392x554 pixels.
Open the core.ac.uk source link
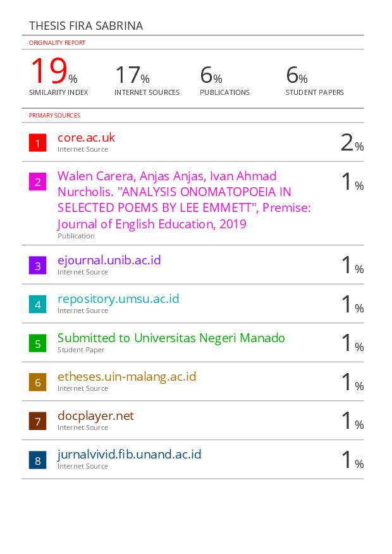(x=86, y=137)
